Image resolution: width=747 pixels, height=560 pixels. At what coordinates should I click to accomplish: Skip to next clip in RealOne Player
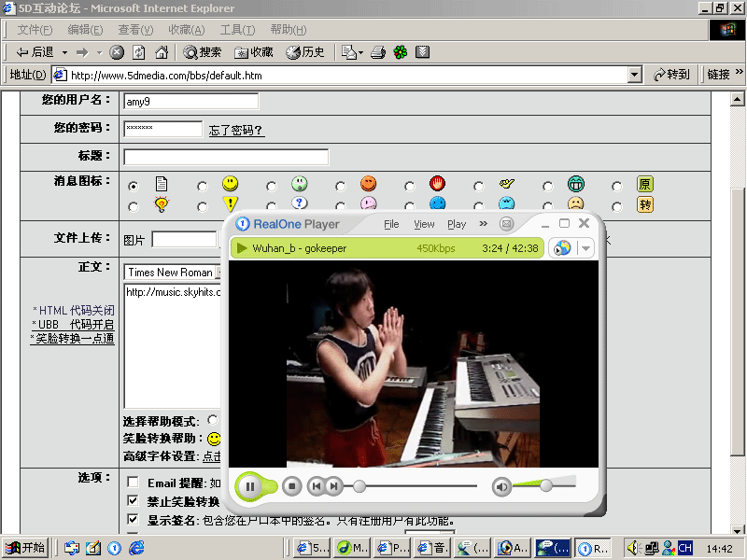[x=333, y=486]
